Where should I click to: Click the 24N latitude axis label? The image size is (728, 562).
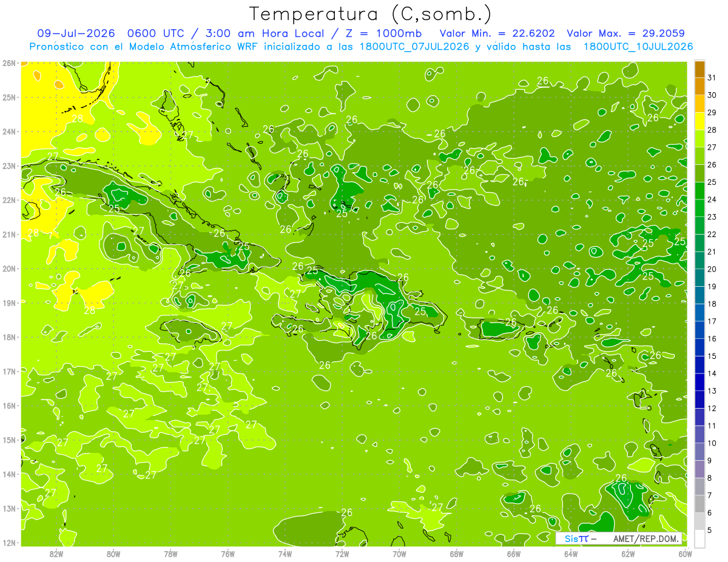pos(8,131)
